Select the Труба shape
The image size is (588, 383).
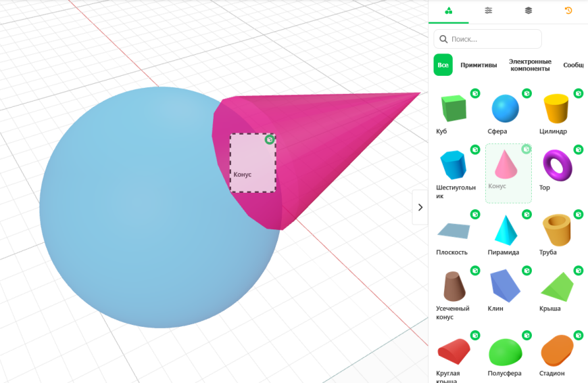tap(556, 233)
